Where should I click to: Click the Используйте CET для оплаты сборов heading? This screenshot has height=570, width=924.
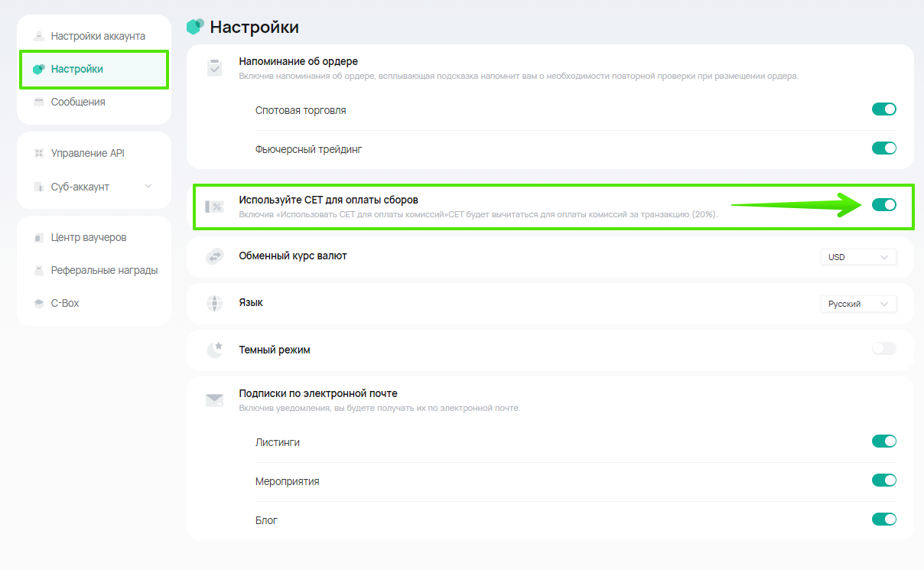(329, 200)
